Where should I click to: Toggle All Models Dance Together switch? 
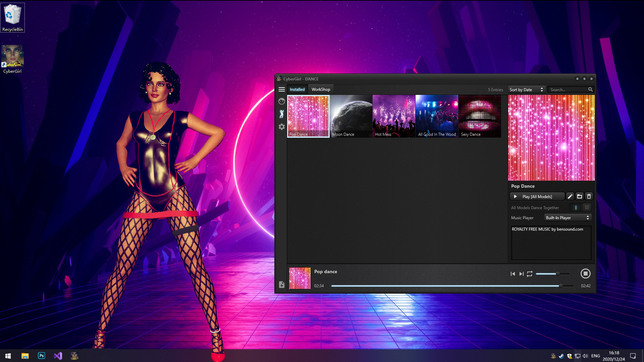581,207
